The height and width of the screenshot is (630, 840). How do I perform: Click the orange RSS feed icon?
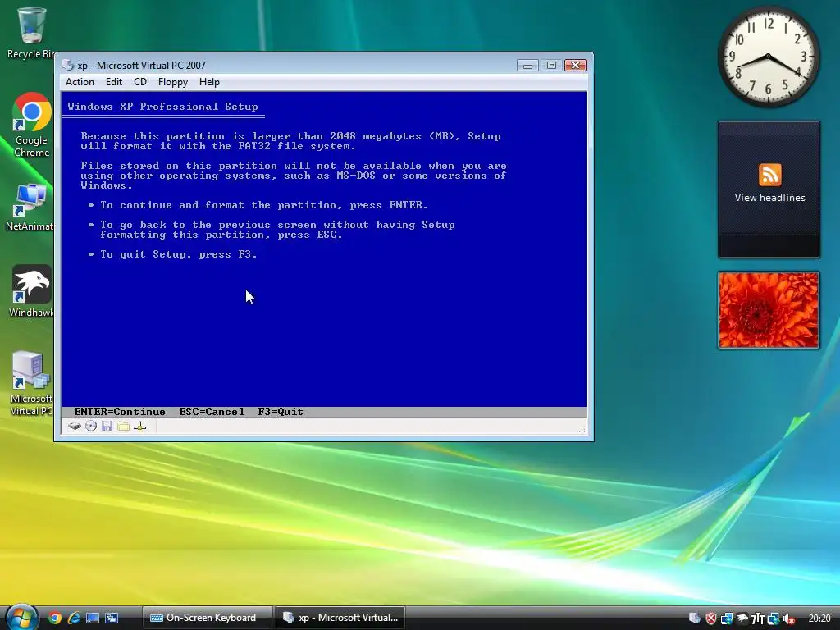click(769, 175)
